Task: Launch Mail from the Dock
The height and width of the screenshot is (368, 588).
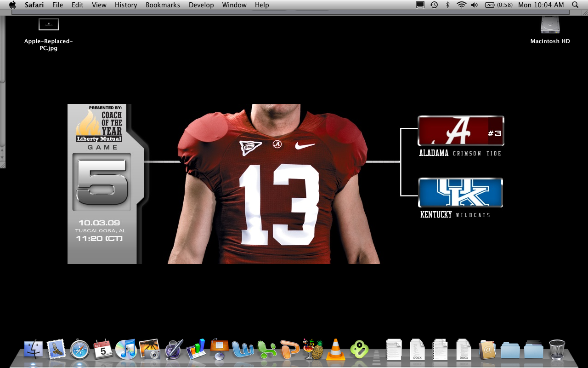Action: click(x=57, y=350)
